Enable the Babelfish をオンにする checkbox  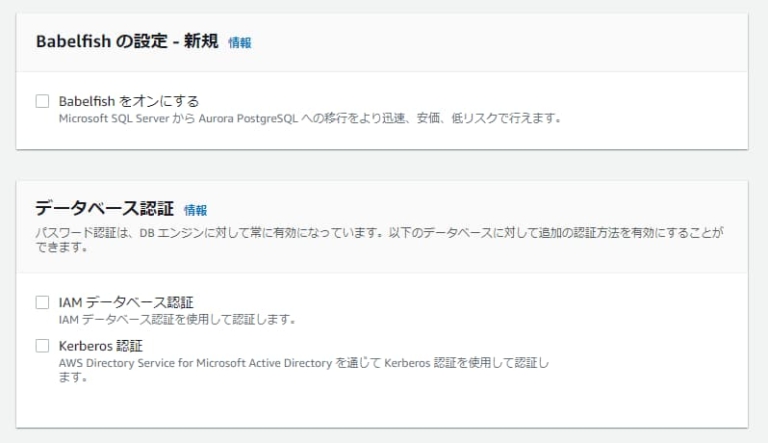coord(42,101)
